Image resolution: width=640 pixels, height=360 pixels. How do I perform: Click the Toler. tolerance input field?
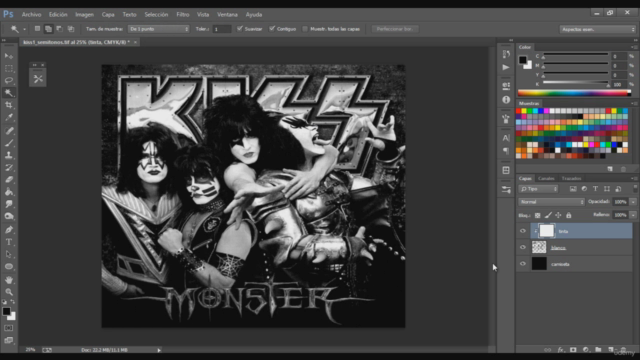point(222,29)
